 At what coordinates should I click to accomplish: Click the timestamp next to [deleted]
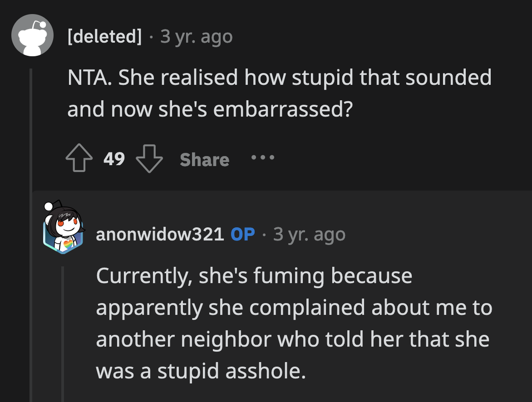197,36
